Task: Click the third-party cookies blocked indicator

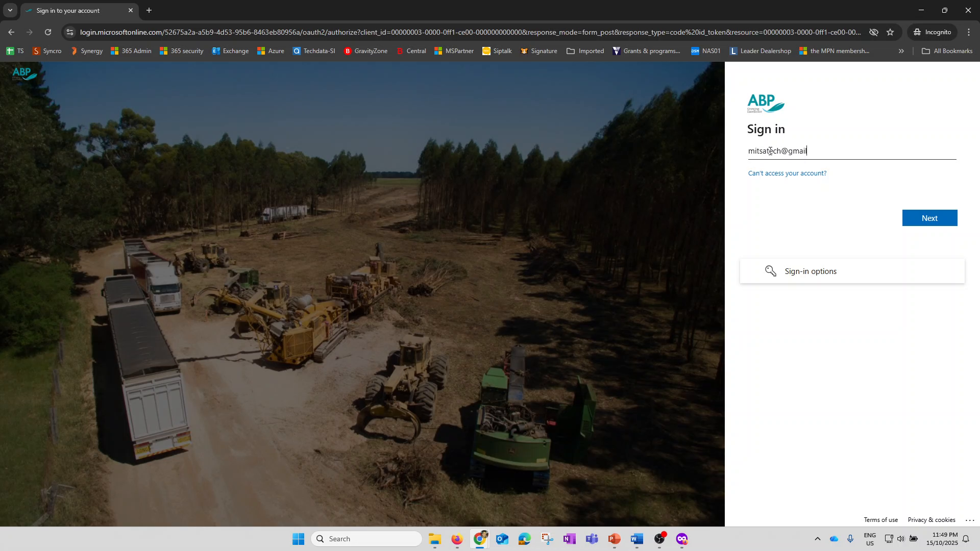Action: [x=874, y=32]
